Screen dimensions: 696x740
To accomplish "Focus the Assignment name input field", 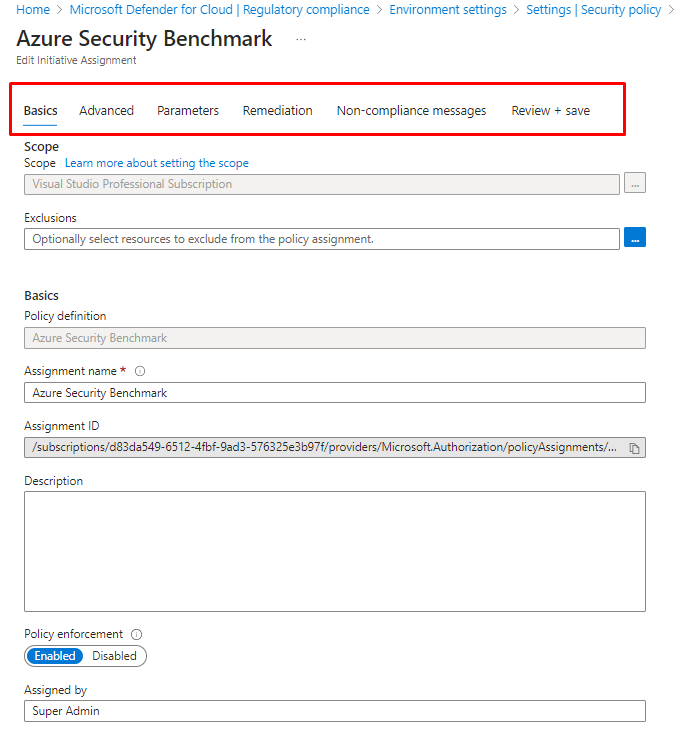I will (x=334, y=393).
